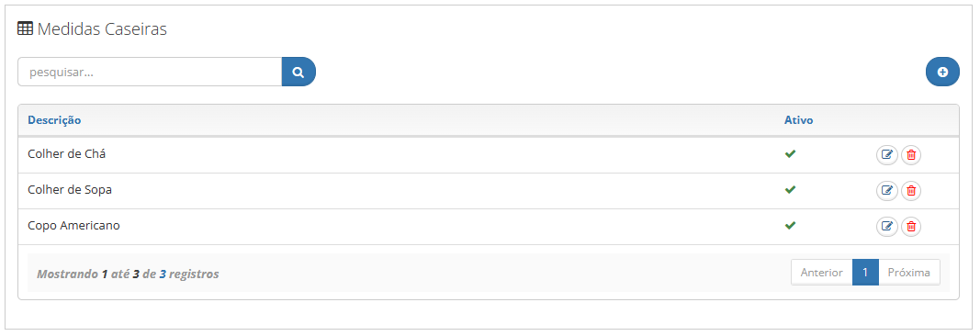The width and height of the screenshot is (980, 336).
Task: Delete the Copo Americano row
Action: click(x=910, y=226)
